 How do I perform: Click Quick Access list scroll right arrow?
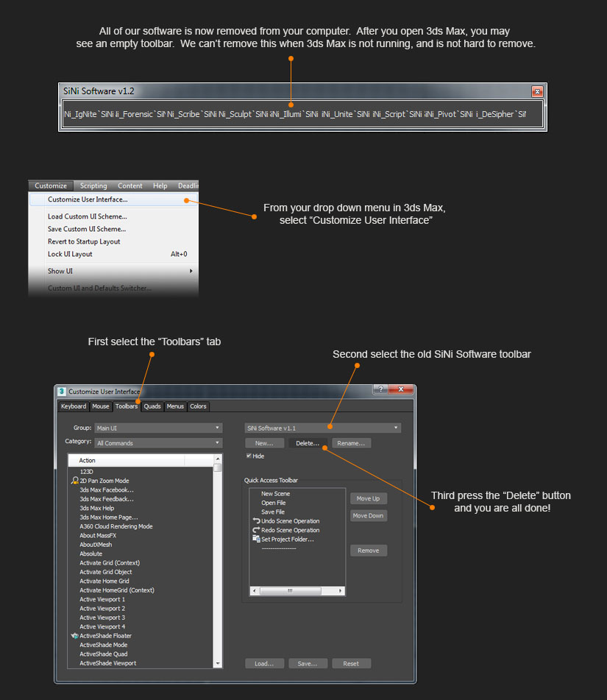point(340,590)
